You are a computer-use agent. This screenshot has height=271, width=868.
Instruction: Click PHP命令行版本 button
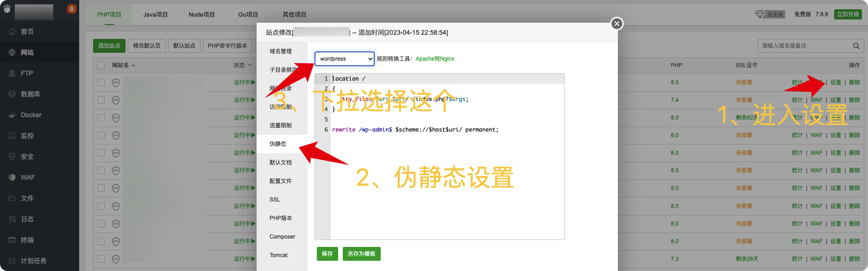pyautogui.click(x=227, y=46)
